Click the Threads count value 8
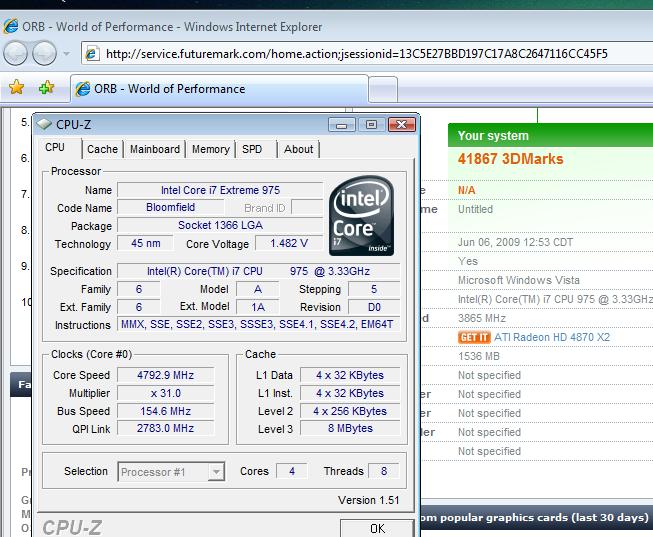Image resolution: width=653 pixels, height=537 pixels. [x=384, y=471]
